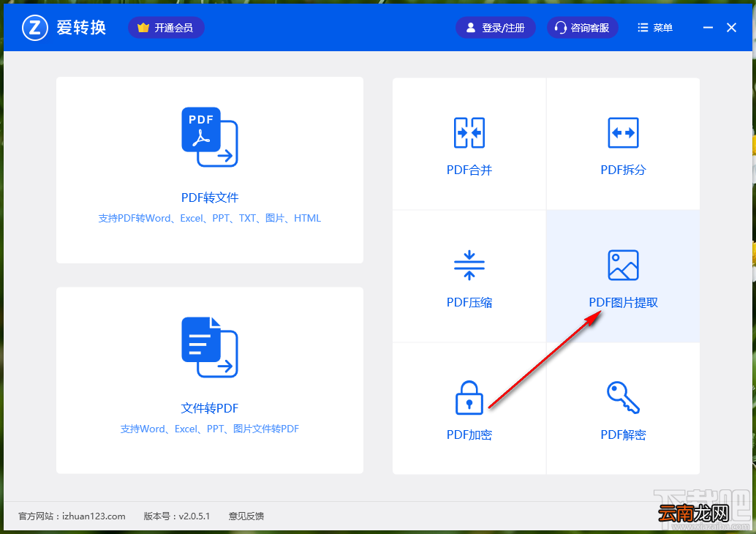
Task: Click the 爱转换 app title text
Action: point(81,28)
